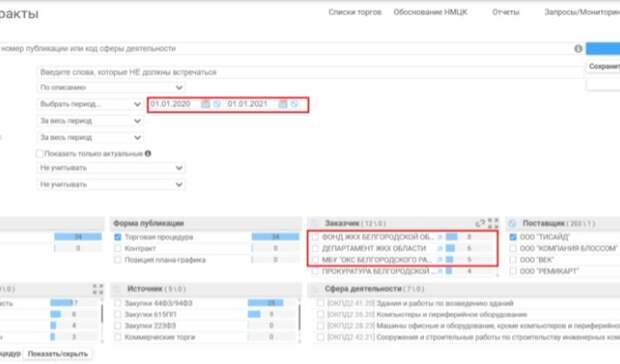Click the link-arrow icon in the Заказчик header
Viewport: 620px width, 364px height.
coord(480,223)
